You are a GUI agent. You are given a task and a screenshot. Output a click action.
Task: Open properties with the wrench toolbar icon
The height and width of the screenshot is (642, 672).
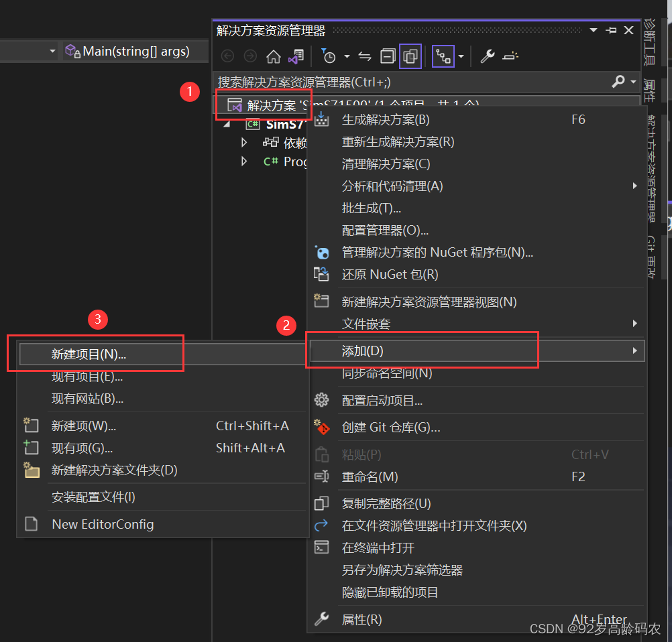[x=488, y=56]
